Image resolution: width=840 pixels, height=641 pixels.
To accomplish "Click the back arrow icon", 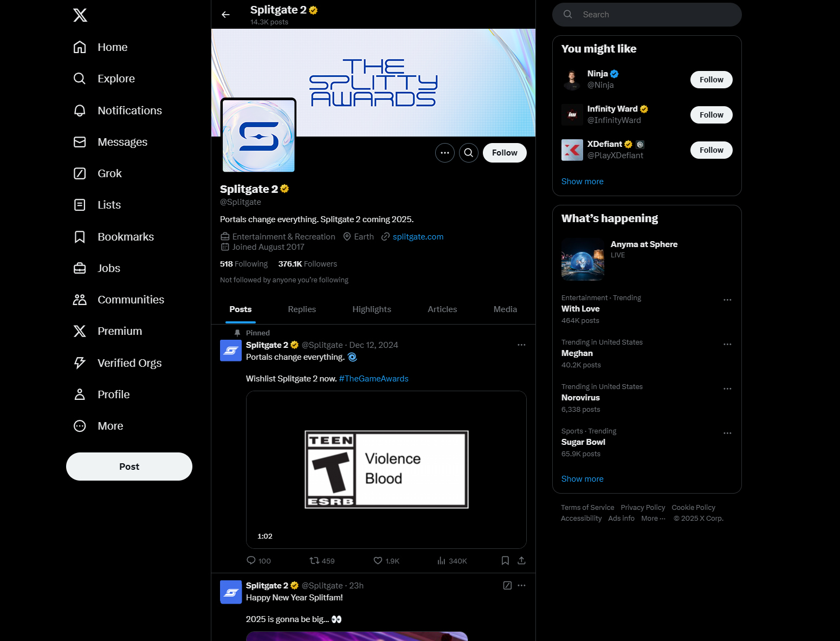I will (x=225, y=15).
